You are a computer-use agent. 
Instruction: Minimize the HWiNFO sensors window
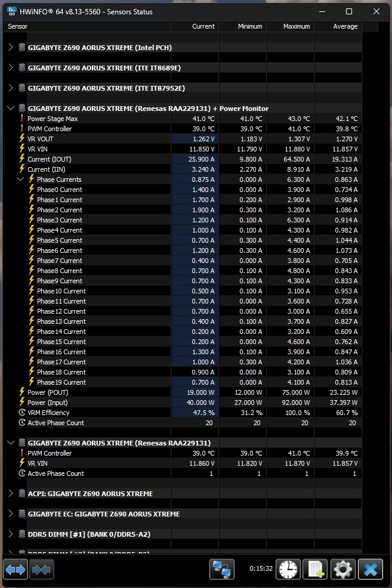(322, 11)
